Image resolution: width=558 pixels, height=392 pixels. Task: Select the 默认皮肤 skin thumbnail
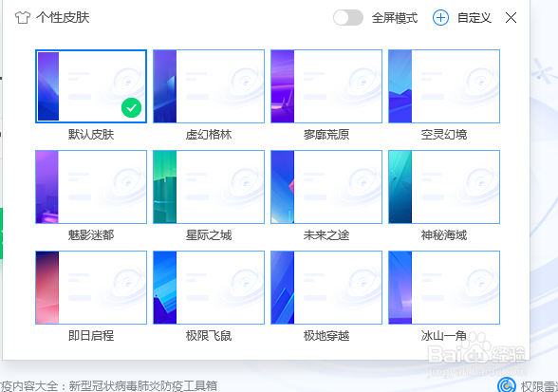point(91,86)
